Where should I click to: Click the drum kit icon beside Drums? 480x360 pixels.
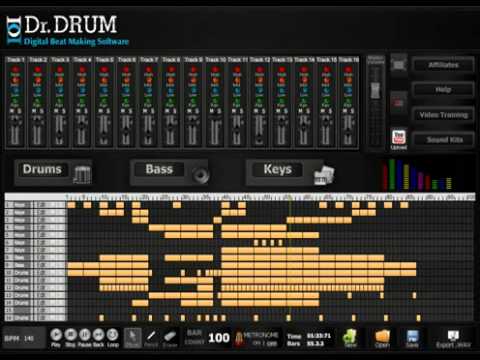82,174
